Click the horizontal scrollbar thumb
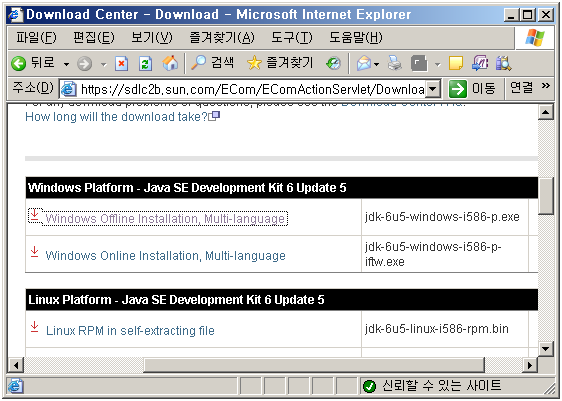 (314, 365)
